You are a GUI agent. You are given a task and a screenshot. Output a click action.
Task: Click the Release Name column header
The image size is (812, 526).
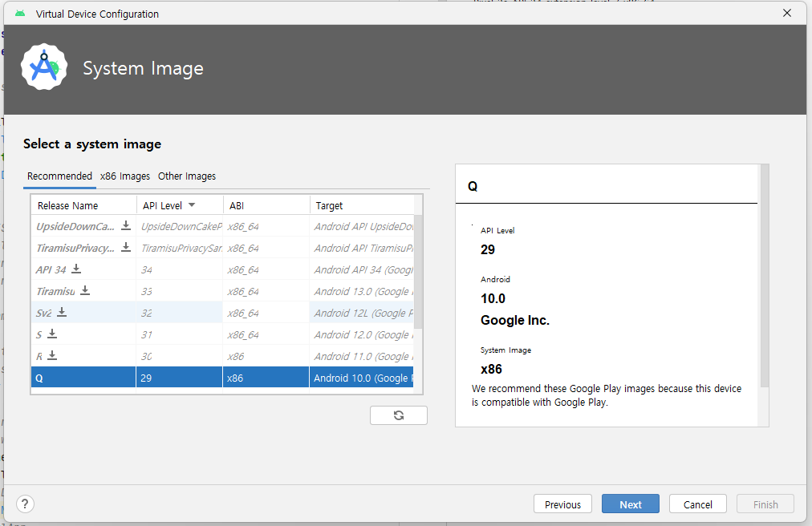84,205
